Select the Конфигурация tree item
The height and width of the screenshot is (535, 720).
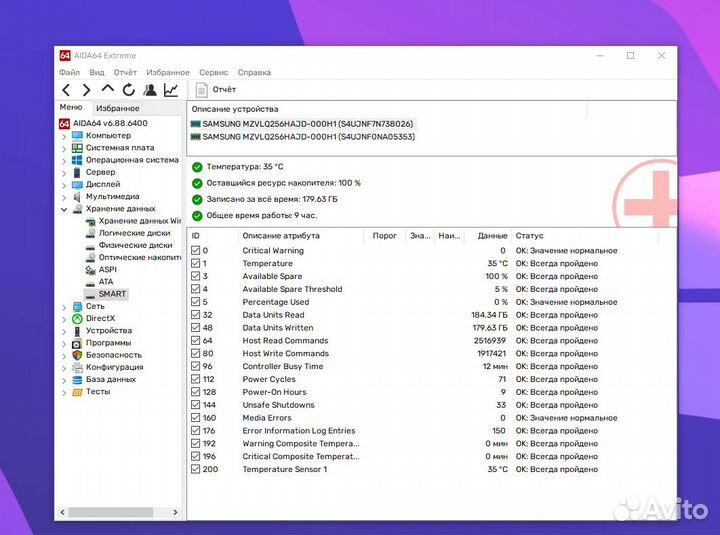tap(108, 367)
